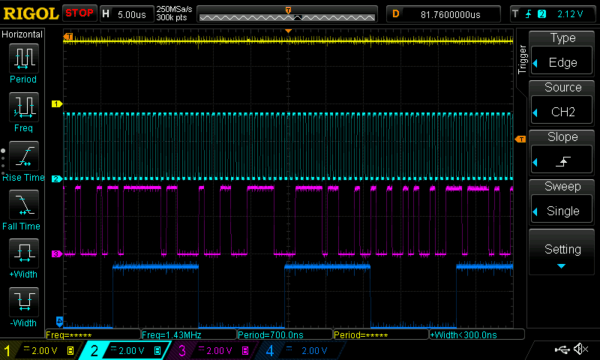Click the waveform memory position bar

pyautogui.click(x=287, y=15)
